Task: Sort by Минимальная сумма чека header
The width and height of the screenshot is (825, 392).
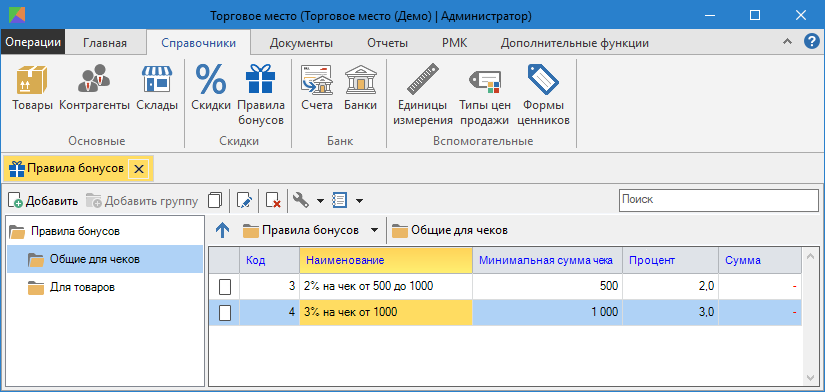Action: [547, 260]
